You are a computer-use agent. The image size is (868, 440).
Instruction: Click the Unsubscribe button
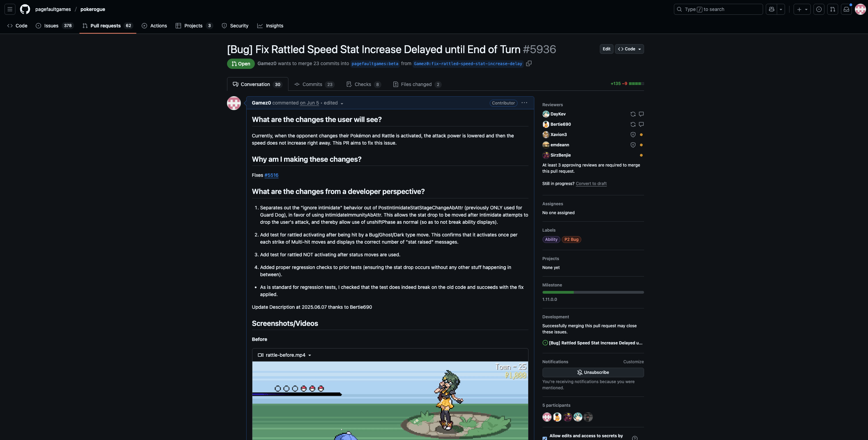coord(593,372)
